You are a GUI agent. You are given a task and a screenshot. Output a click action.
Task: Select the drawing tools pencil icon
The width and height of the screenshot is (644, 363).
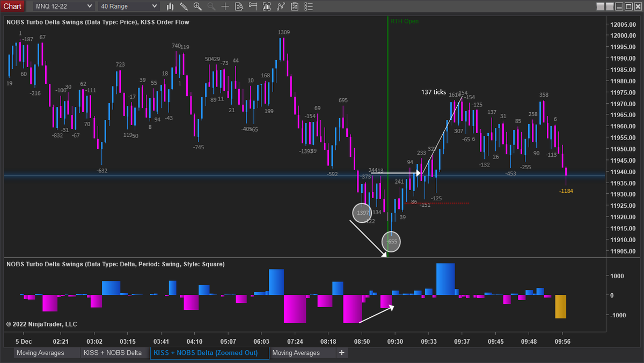pos(184,6)
